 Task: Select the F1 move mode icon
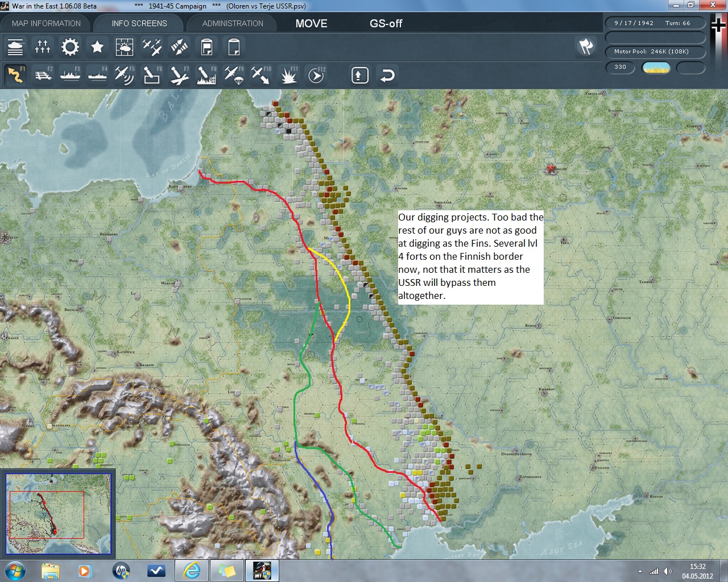point(15,75)
